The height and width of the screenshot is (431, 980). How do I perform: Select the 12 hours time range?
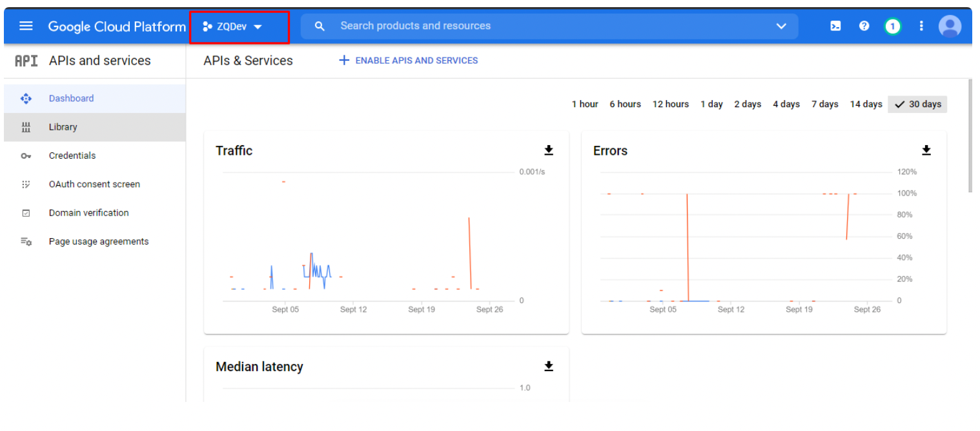click(x=671, y=105)
